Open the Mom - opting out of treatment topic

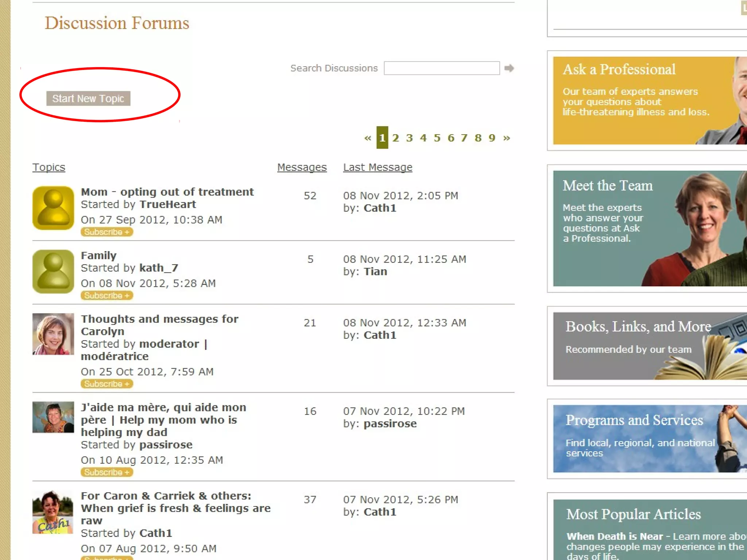[167, 192]
